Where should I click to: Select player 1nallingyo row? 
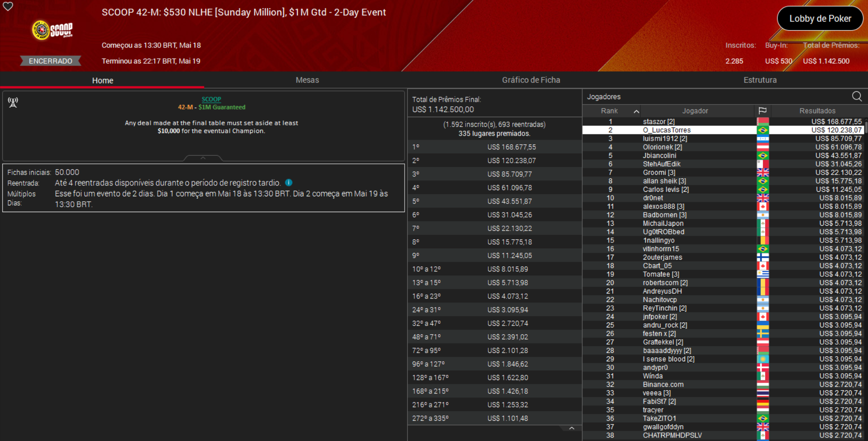[723, 240]
